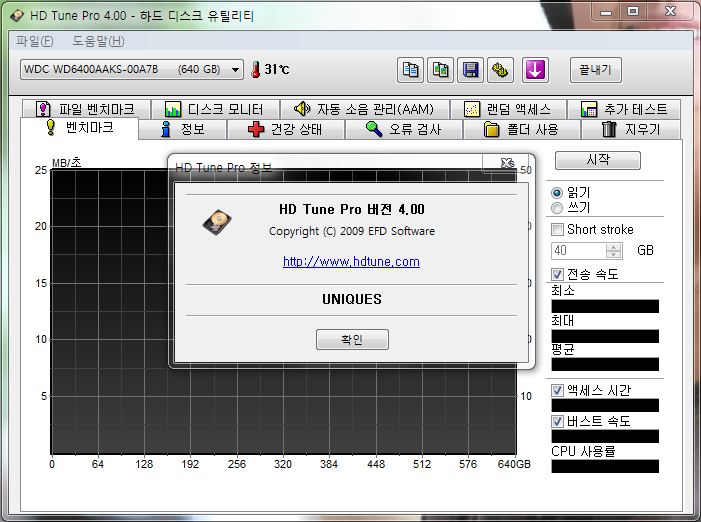This screenshot has width=701, height=522.
Task: Open the options gears icon
Action: pyautogui.click(x=500, y=70)
